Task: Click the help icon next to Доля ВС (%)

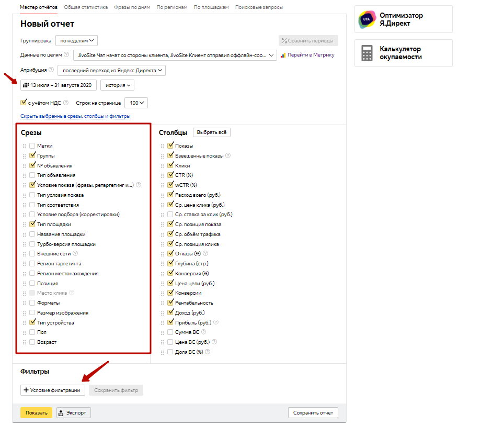Action: coord(208,352)
